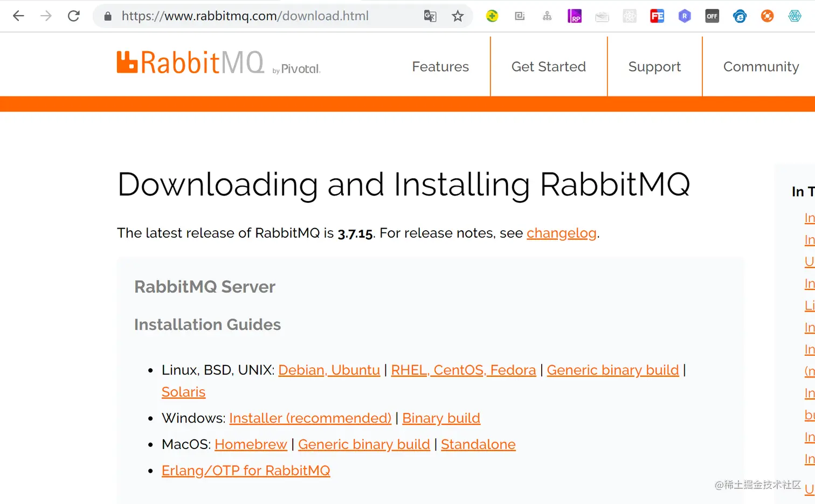Click the version number 3.7.15
815x504 pixels.
tap(355, 233)
